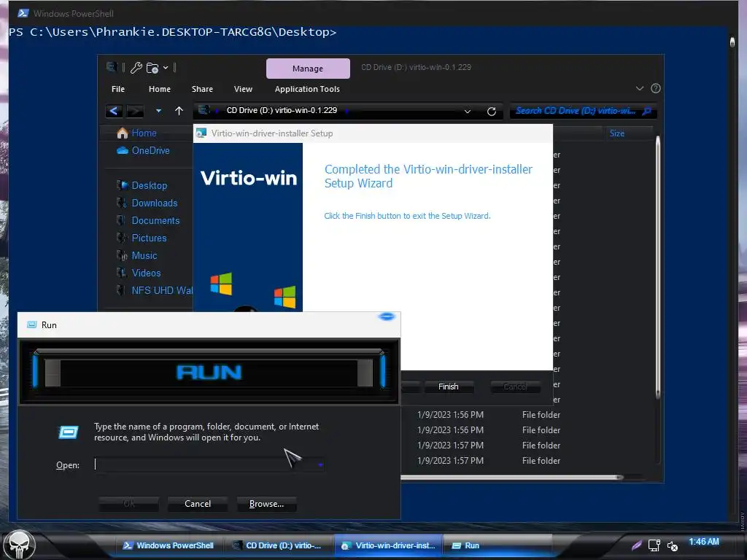Click Browse... in the Run dialog
Screen dimensions: 747x560
pyautogui.click(x=267, y=504)
